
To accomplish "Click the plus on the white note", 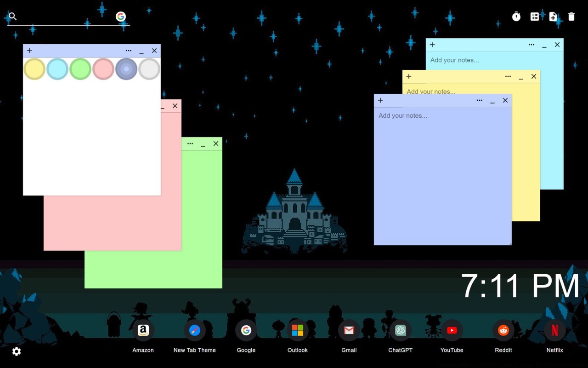I will pyautogui.click(x=29, y=51).
